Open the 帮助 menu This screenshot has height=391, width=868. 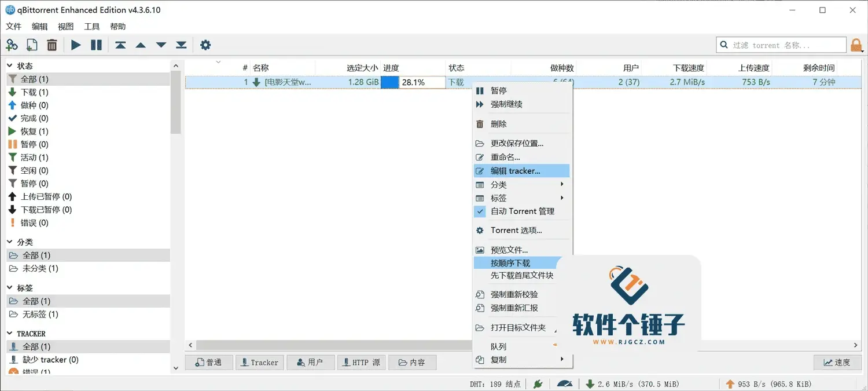tap(118, 27)
